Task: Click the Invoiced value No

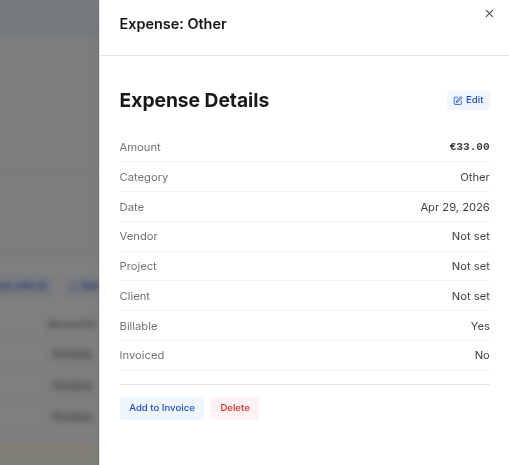Action: tap(482, 355)
